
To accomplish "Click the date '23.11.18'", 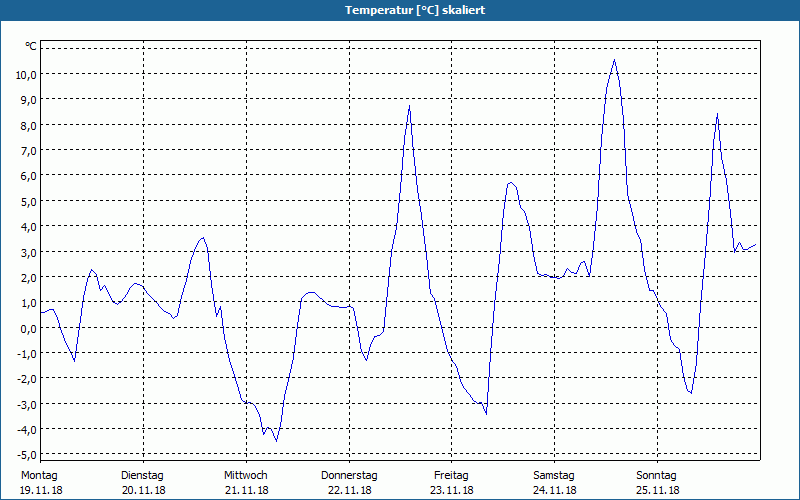I will [452, 490].
